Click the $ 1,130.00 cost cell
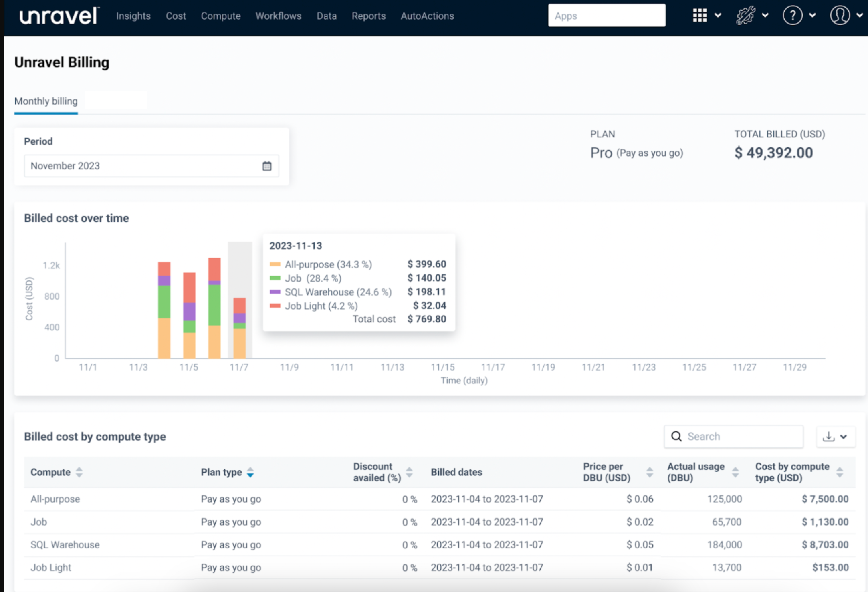 pos(825,522)
